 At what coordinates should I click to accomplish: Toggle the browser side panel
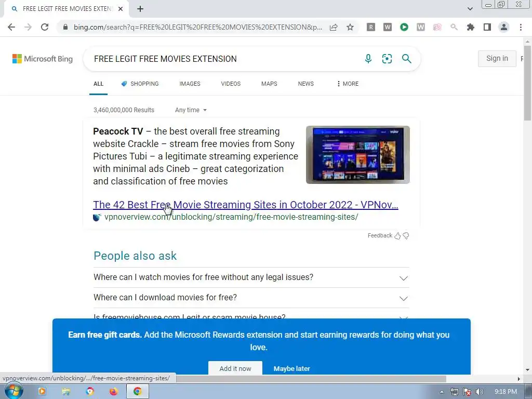tap(487, 27)
